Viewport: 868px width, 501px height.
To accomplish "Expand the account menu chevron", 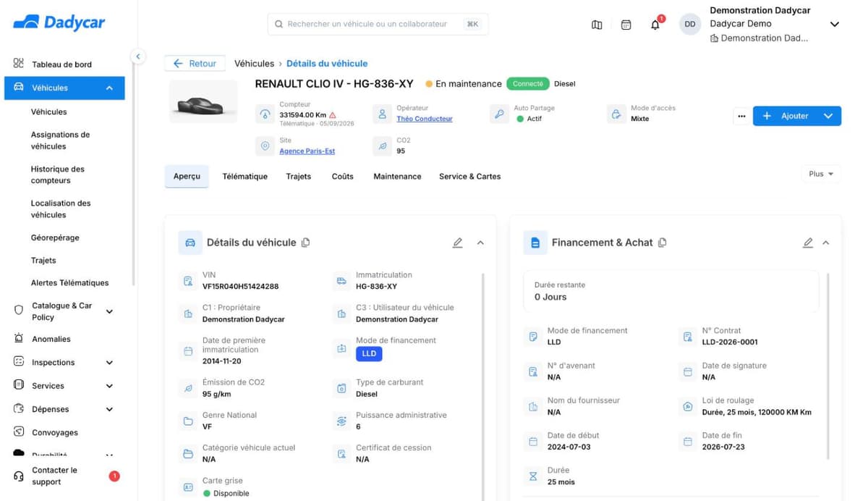I will (834, 25).
